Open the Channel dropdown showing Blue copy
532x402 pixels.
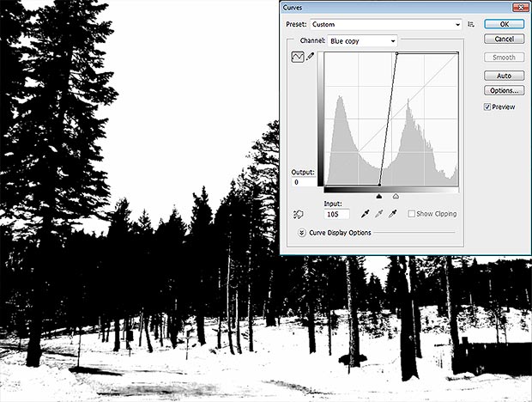362,41
